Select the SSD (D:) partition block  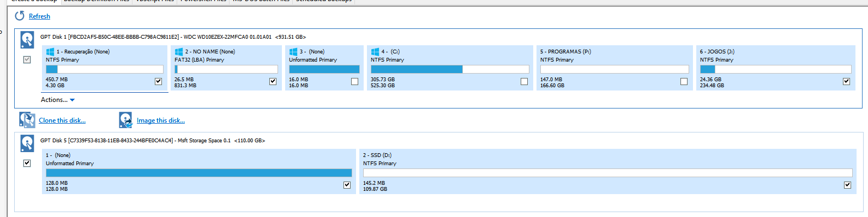pyautogui.click(x=607, y=171)
